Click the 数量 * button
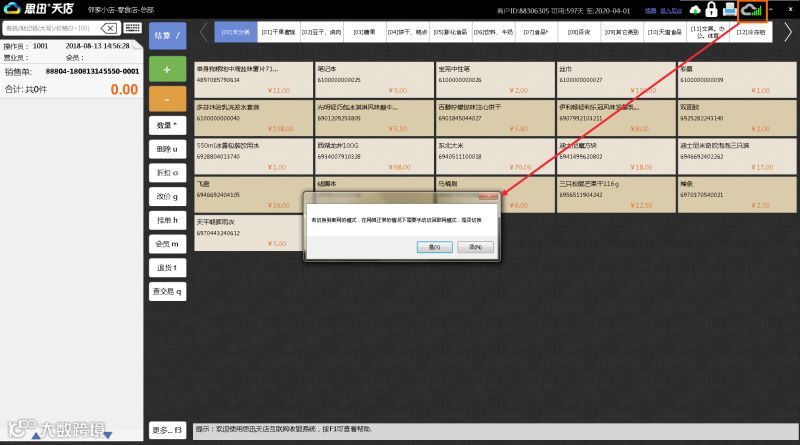The height and width of the screenshot is (445, 800). coord(167,126)
